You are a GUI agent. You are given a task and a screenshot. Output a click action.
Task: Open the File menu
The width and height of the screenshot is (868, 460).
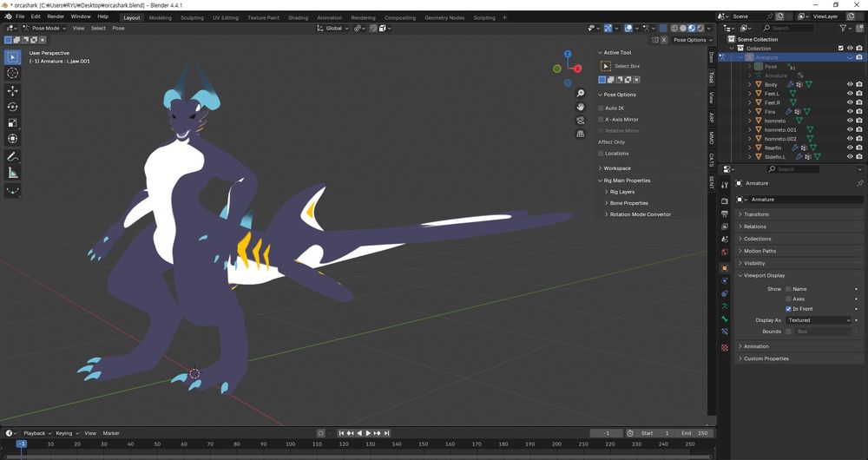click(x=20, y=16)
